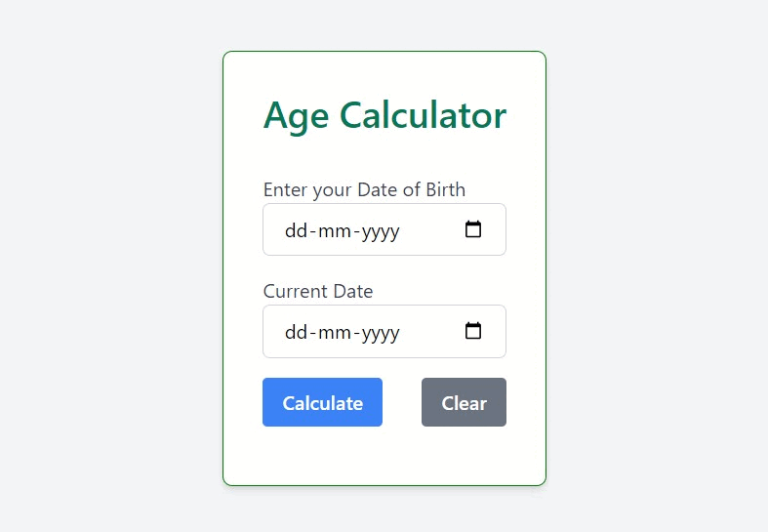Open the Current Date calendar picker
Image resolution: width=768 pixels, height=532 pixels.
tap(473, 332)
